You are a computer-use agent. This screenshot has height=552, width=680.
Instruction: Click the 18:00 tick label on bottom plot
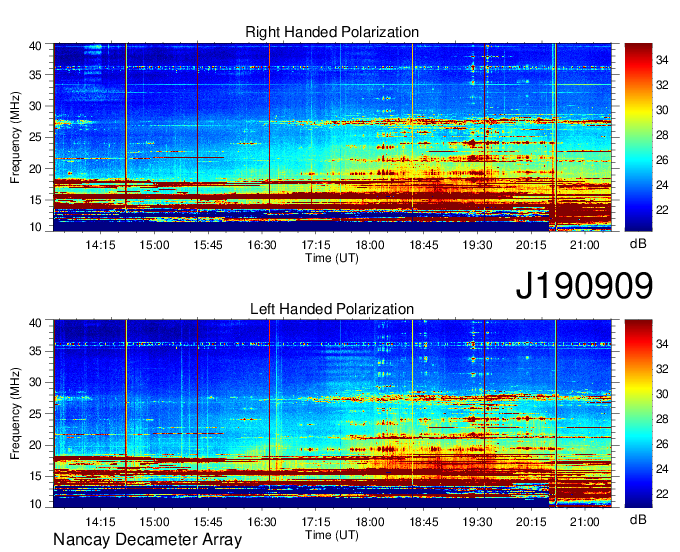(x=370, y=522)
